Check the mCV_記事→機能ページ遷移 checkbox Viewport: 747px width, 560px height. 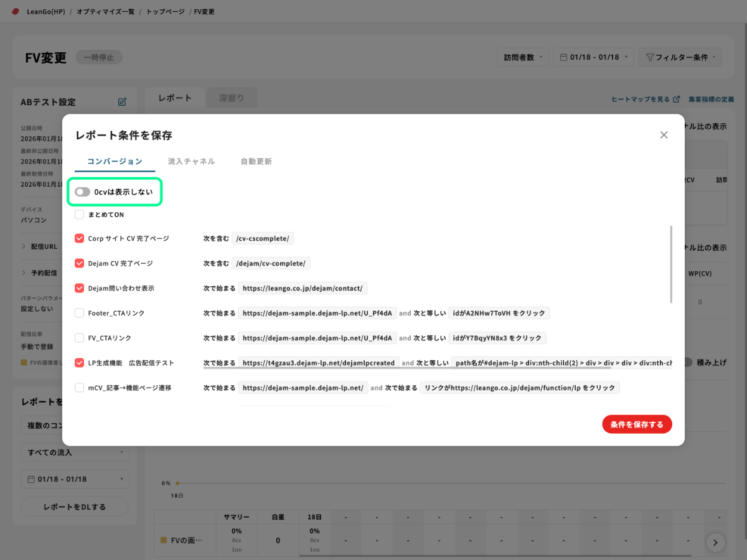click(x=79, y=388)
